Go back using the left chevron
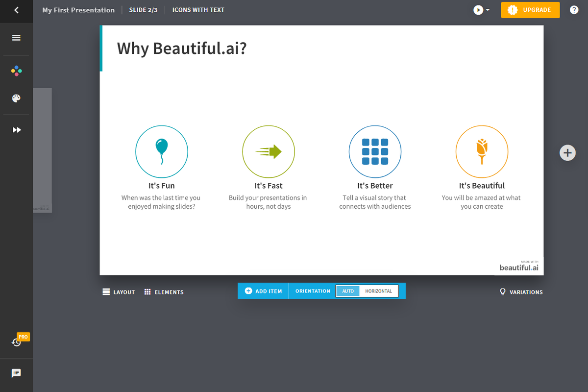The width and height of the screenshot is (588, 392). tap(16, 10)
